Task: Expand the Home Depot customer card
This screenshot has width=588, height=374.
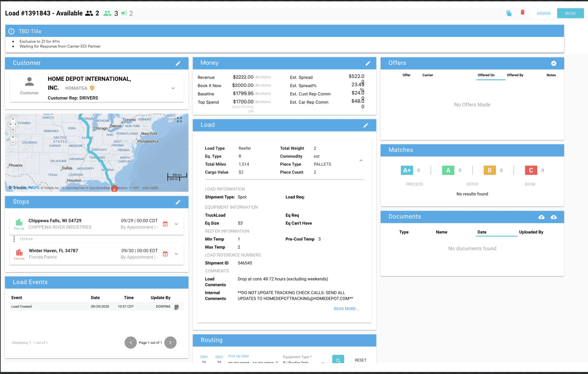Action: [x=173, y=88]
